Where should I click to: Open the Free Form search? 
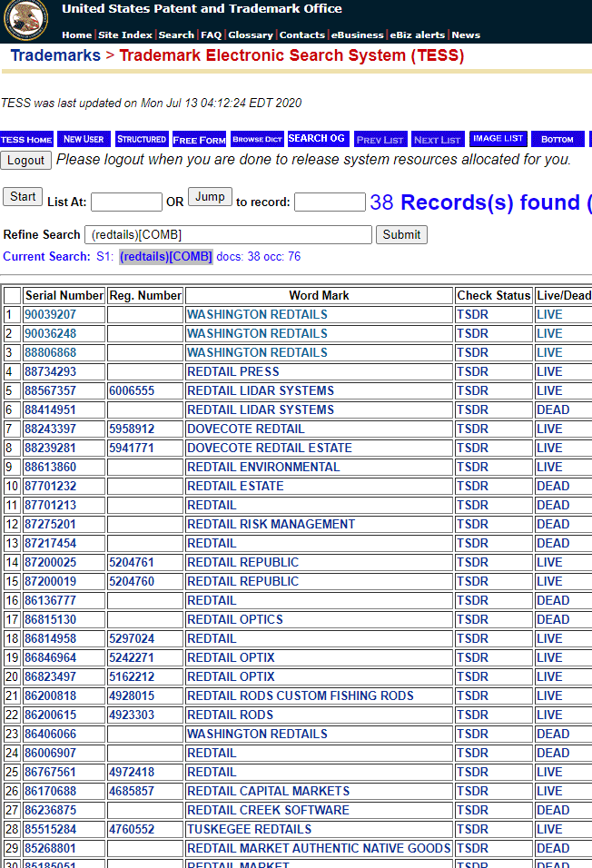tap(200, 140)
